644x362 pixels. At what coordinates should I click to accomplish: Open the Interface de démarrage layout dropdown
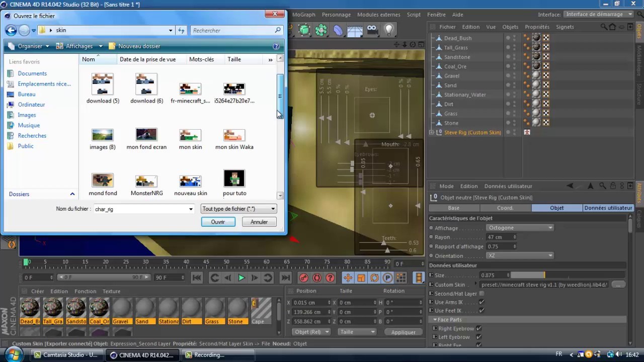(599, 15)
